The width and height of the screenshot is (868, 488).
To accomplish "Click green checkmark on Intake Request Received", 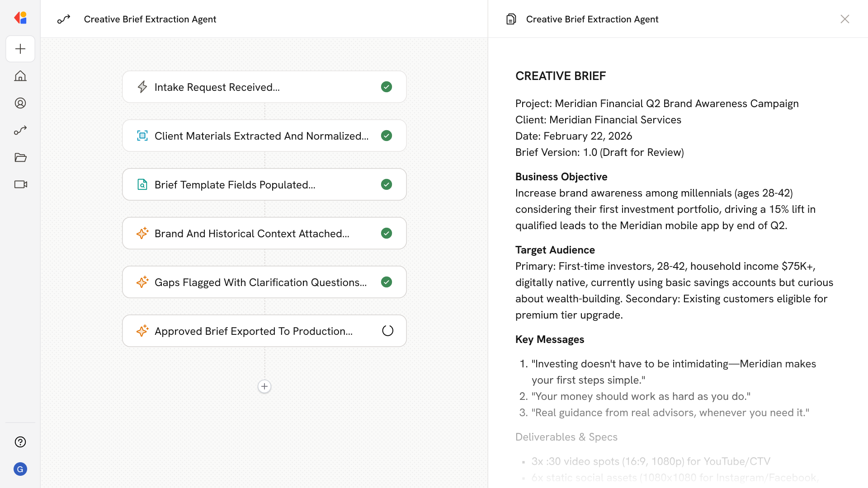I will pyautogui.click(x=387, y=87).
